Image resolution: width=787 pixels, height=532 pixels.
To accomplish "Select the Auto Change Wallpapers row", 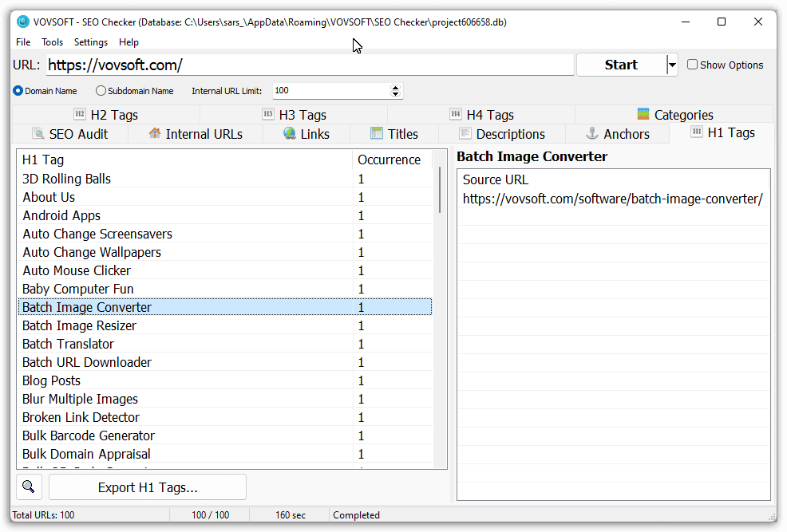I will click(x=225, y=252).
